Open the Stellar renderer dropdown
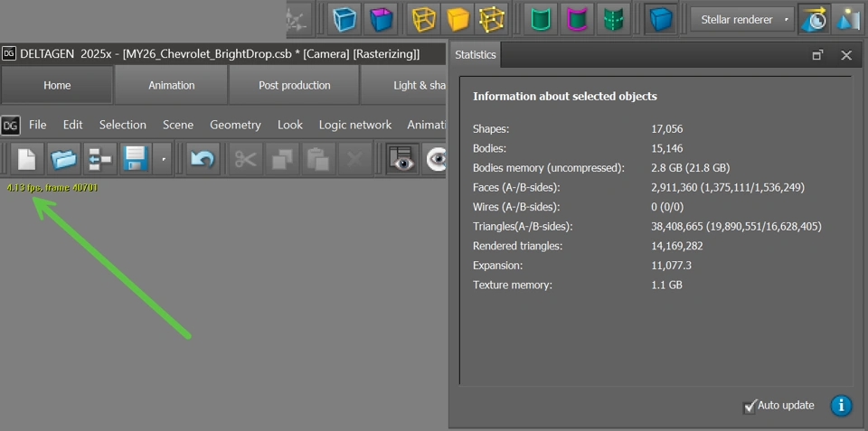This screenshot has height=431, width=868. click(x=741, y=18)
